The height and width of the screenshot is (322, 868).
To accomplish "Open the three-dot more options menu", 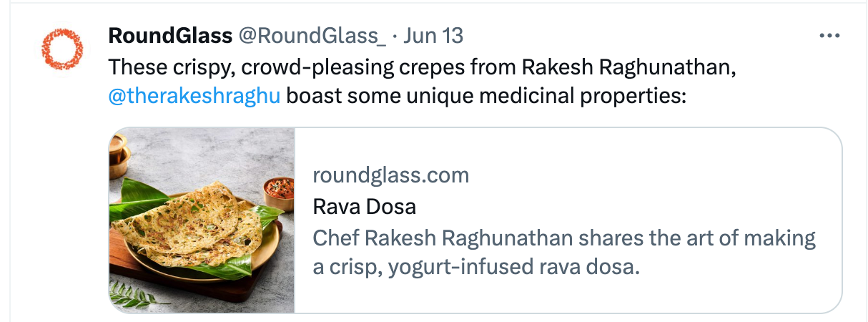I will pos(829,35).
